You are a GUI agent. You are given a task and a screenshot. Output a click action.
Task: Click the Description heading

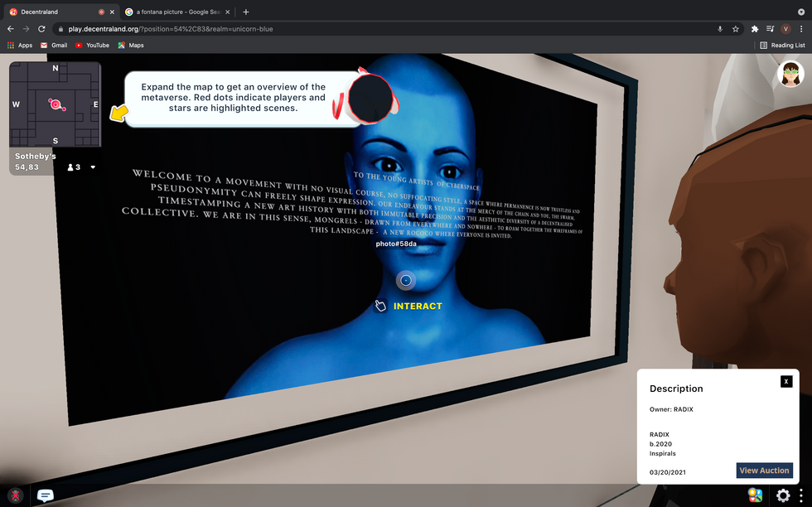tap(676, 389)
